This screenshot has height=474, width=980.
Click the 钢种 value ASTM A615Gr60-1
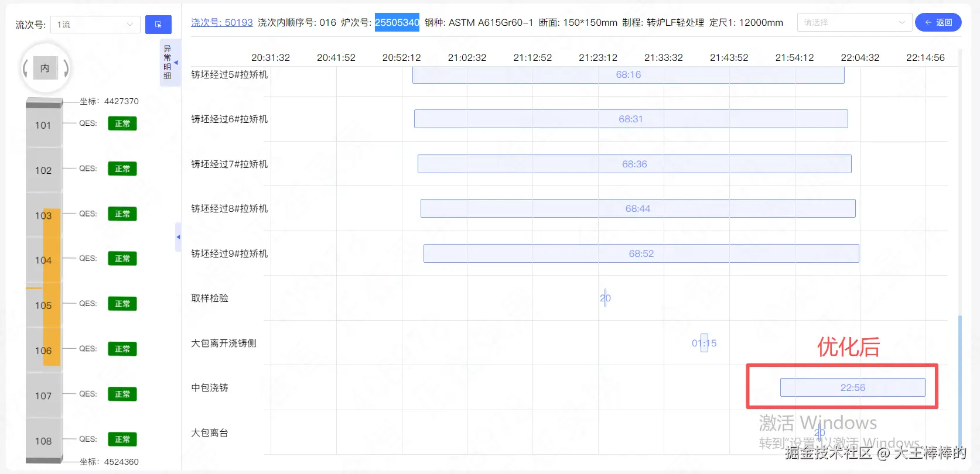tap(491, 22)
